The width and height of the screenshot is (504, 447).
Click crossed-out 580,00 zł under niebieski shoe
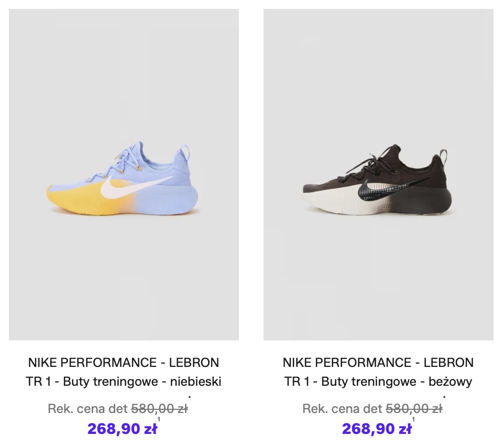(x=159, y=408)
